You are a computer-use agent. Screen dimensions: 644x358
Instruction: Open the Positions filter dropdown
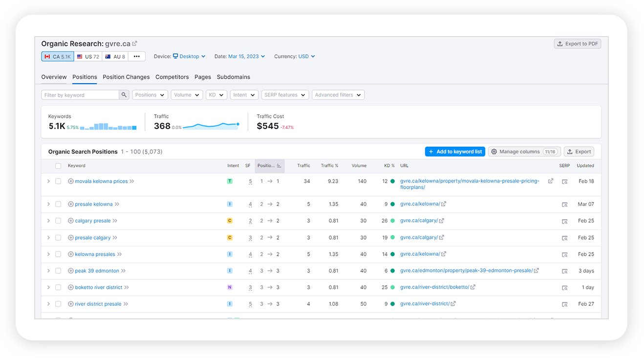pyautogui.click(x=150, y=95)
